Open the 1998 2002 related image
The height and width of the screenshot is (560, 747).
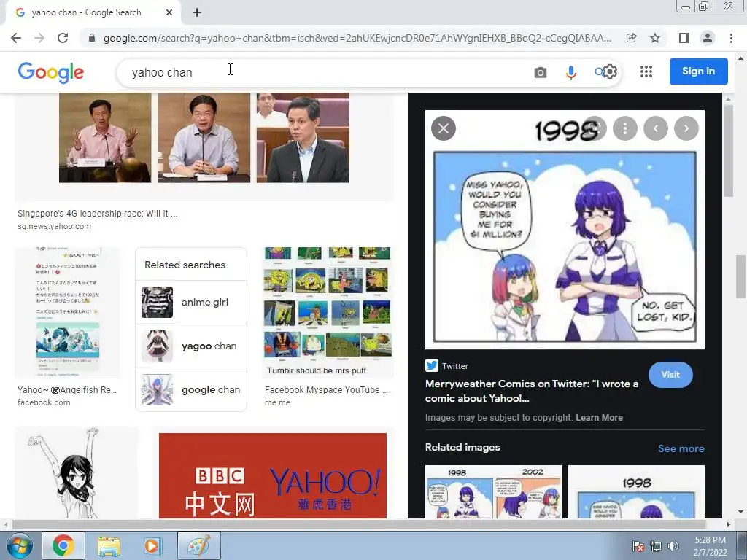pyautogui.click(x=494, y=492)
